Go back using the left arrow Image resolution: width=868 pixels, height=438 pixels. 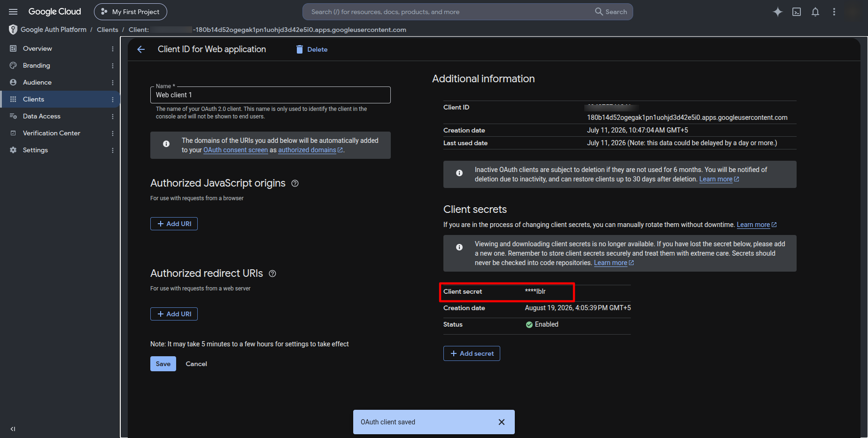(141, 49)
